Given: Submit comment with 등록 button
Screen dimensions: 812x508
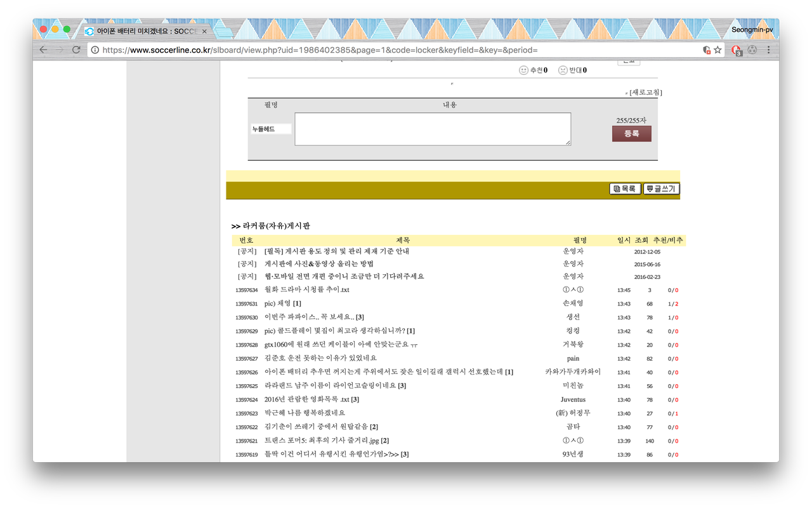Looking at the screenshot, I should click(632, 134).
